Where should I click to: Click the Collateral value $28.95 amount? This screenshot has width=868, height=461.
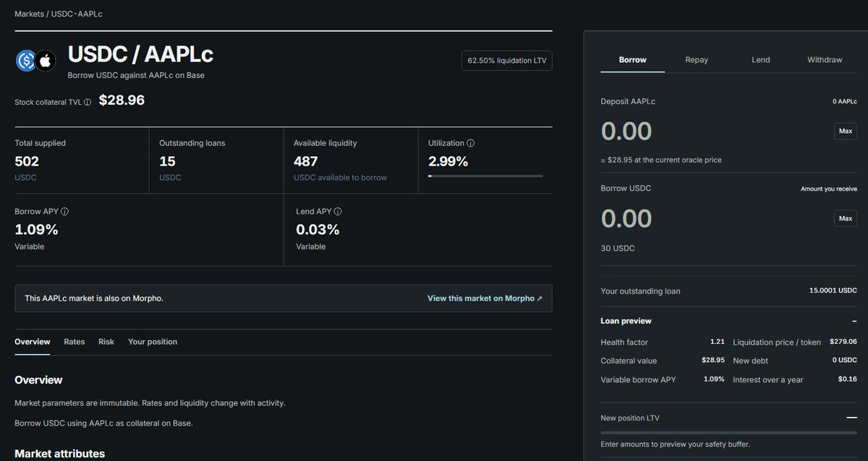click(x=713, y=360)
